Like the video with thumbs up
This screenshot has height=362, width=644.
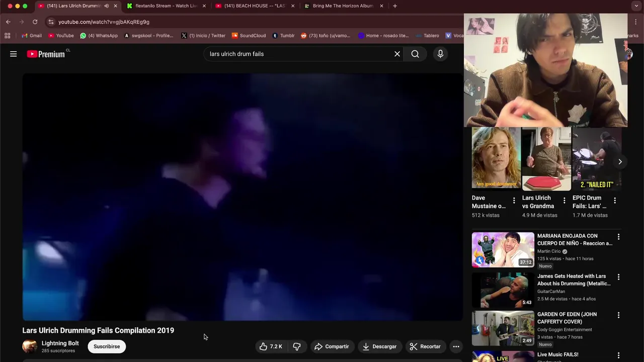(x=271, y=346)
